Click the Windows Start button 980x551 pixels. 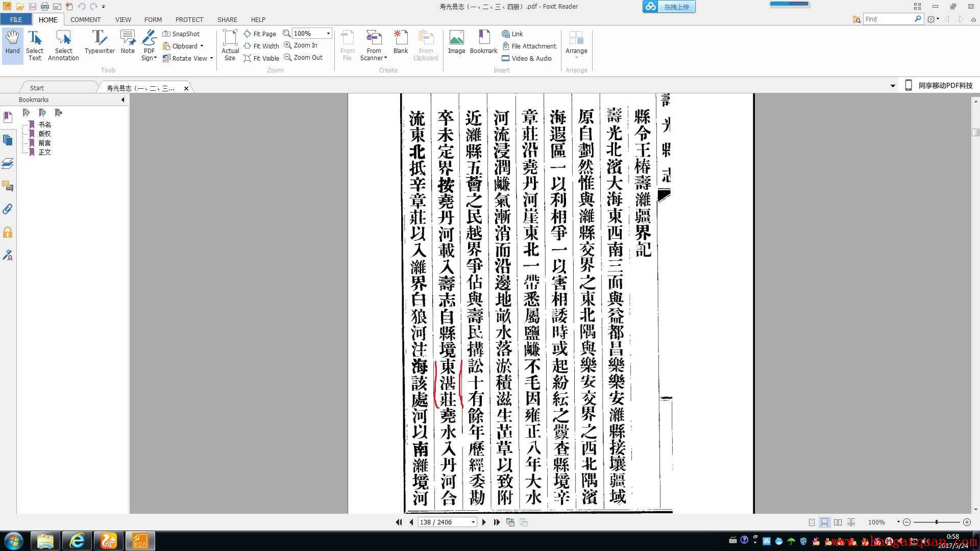tap(14, 541)
